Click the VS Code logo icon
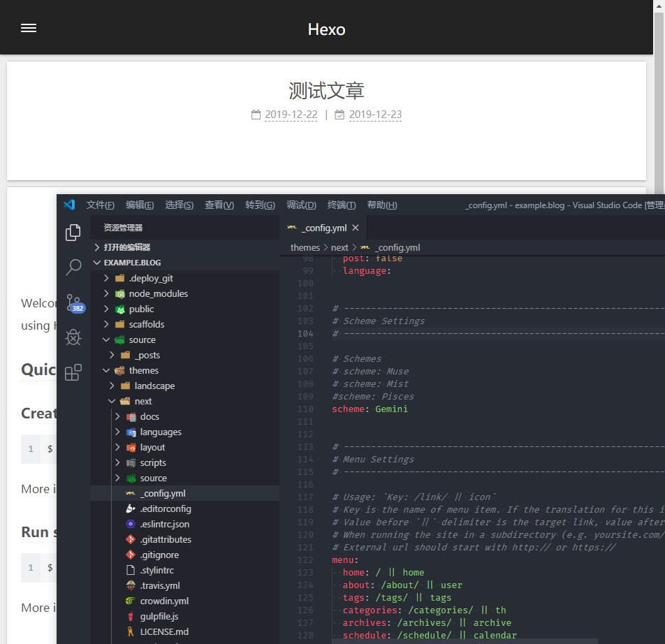This screenshot has width=665, height=644. tap(69, 205)
